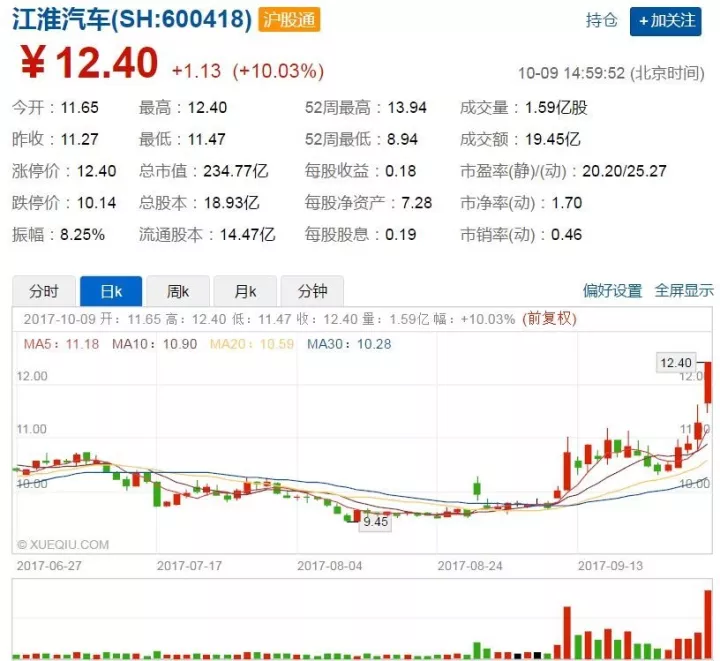Switch to the 月k chart tab

245,291
